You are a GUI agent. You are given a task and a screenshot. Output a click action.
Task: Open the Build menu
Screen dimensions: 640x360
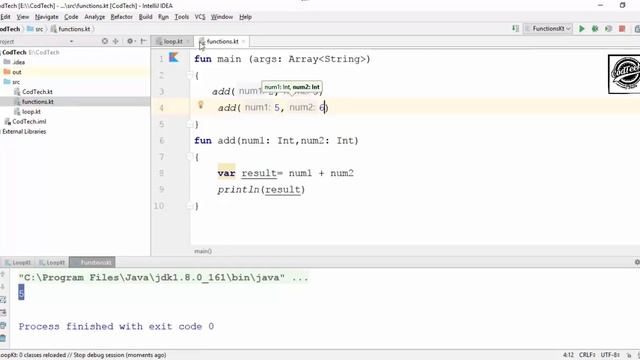(145, 17)
